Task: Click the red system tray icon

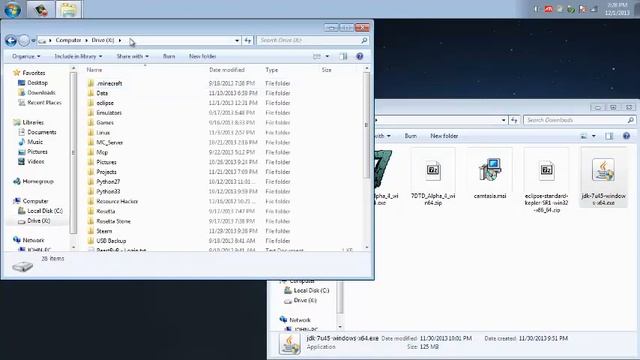Action: tap(548, 9)
